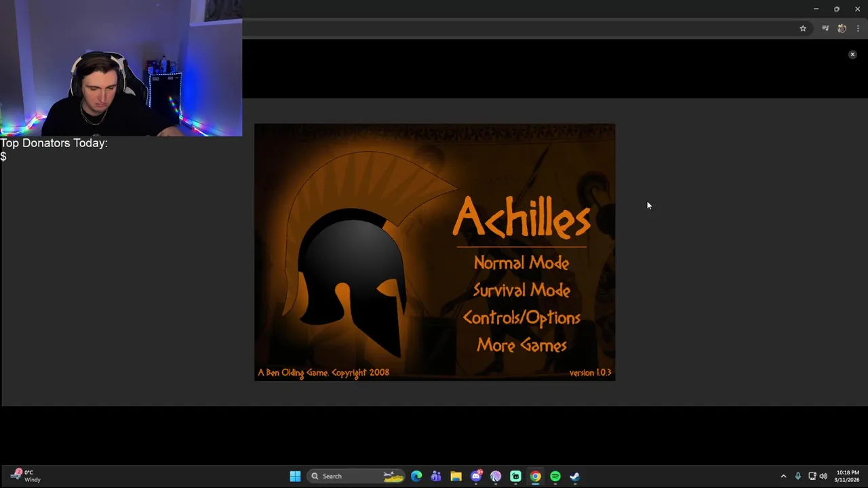Click the taskbar Search box
This screenshot has width=868, height=488.
click(355, 476)
